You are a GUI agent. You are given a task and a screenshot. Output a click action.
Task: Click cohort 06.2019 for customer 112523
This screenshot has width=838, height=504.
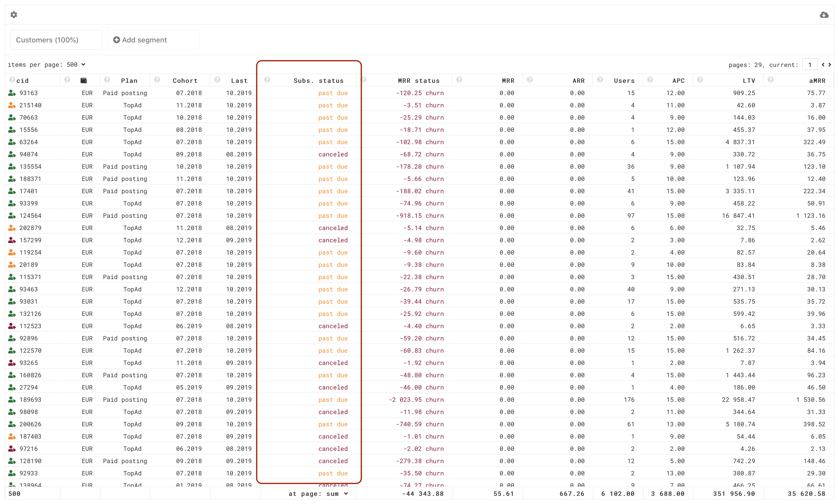click(x=189, y=326)
